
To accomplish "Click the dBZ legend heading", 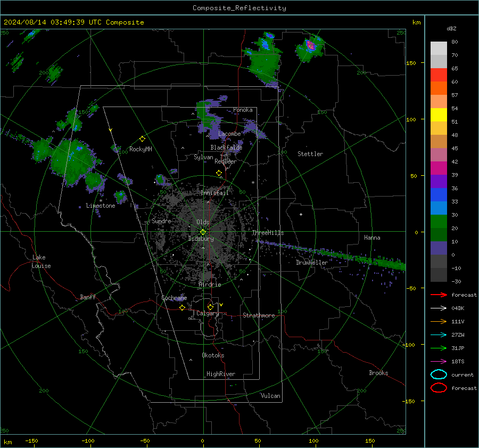I will point(451,28).
